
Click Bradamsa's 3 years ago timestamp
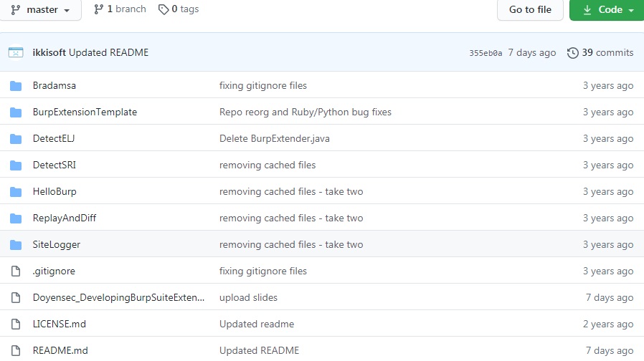(x=608, y=85)
